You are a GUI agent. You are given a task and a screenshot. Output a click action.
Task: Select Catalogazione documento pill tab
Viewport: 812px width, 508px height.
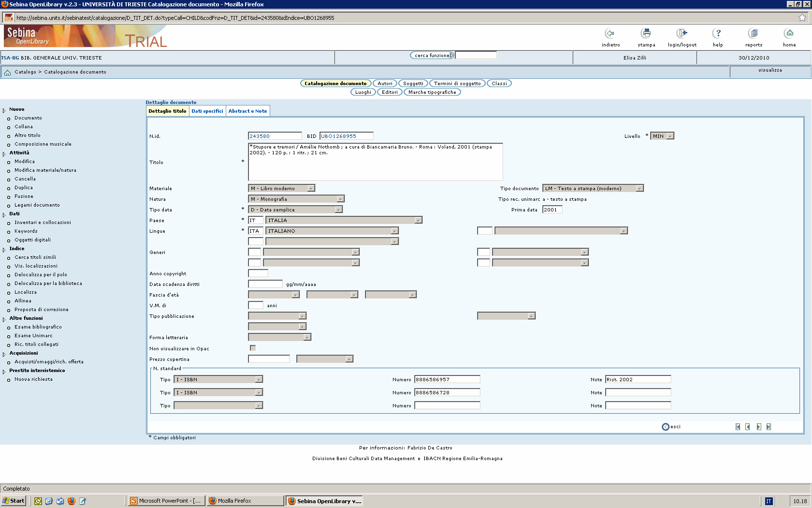click(x=335, y=84)
